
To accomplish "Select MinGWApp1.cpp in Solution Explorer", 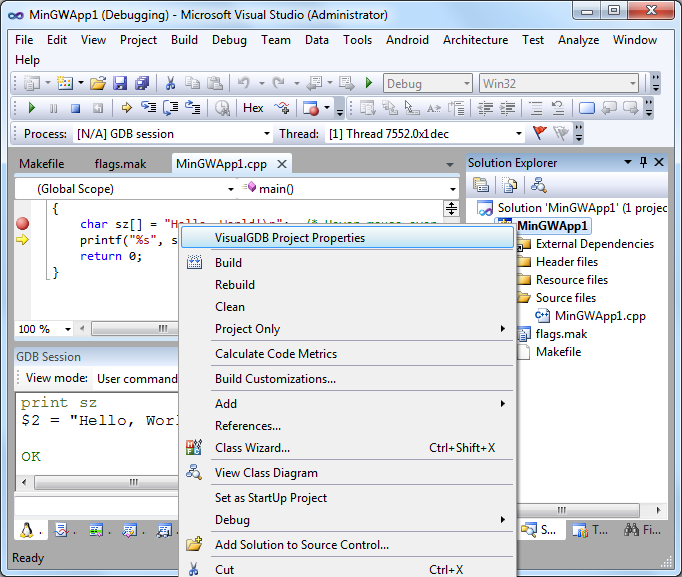I will click(600, 316).
